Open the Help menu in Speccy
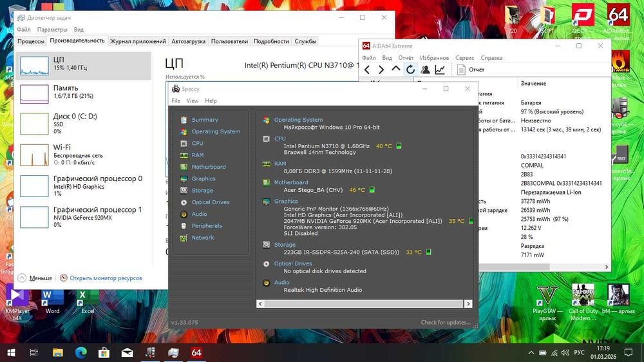The image size is (644, 362). 211,100
